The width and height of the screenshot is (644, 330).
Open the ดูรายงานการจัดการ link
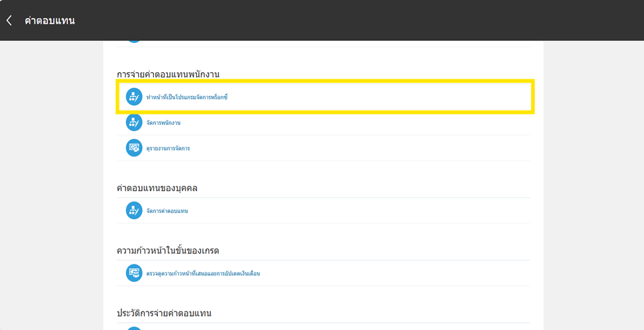pyautogui.click(x=168, y=149)
